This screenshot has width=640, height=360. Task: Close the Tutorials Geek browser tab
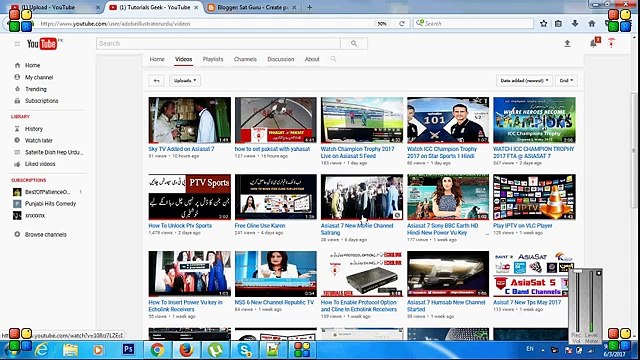[196, 7]
